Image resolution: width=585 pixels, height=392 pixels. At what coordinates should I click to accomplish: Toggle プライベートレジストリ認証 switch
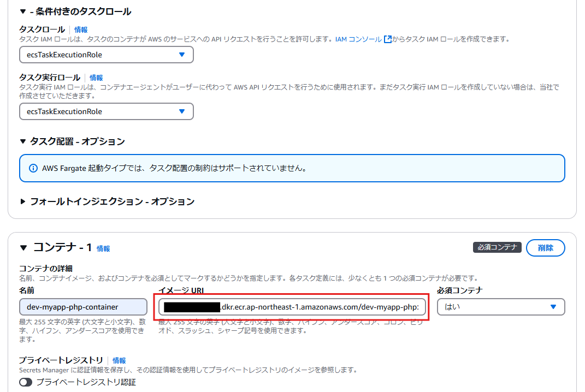pyautogui.click(x=26, y=382)
